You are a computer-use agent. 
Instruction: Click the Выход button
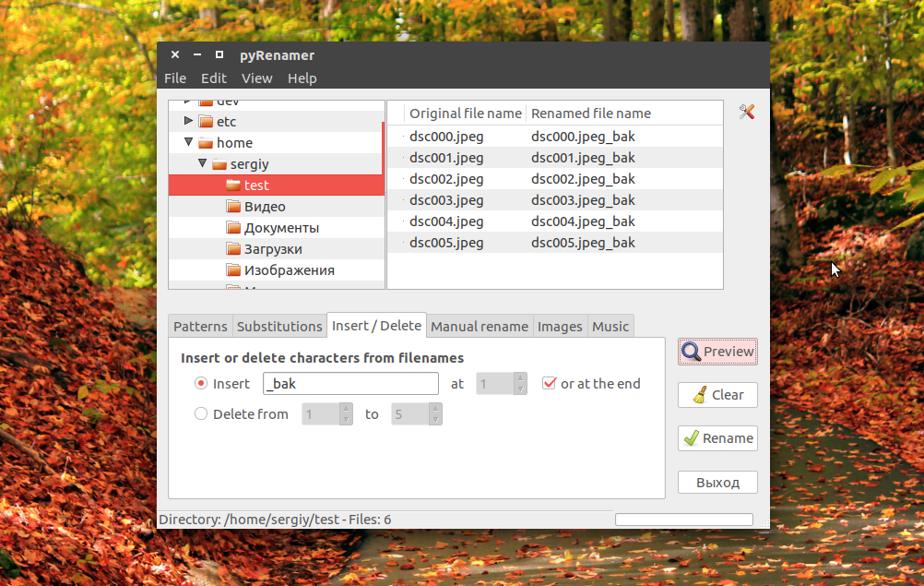(717, 483)
